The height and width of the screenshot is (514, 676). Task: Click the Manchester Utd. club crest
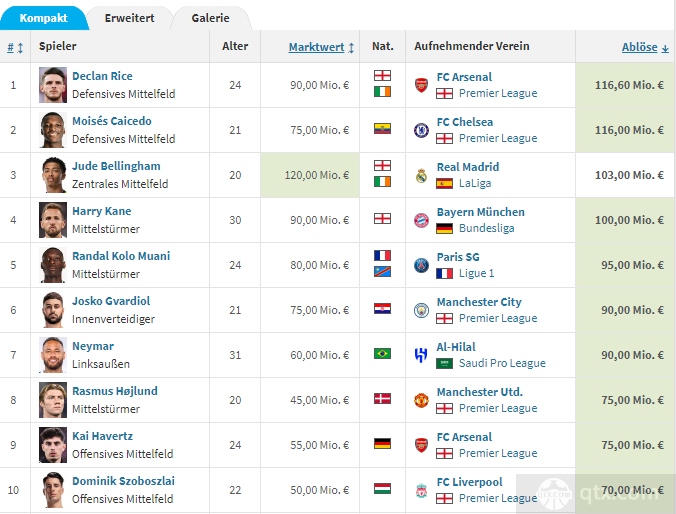click(x=421, y=400)
